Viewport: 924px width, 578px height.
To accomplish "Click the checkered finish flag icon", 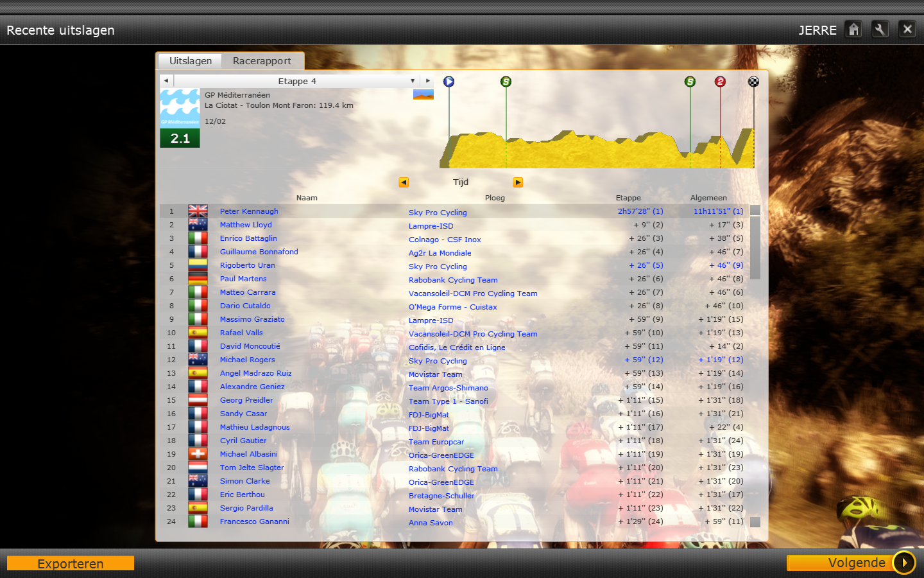I will tap(753, 82).
